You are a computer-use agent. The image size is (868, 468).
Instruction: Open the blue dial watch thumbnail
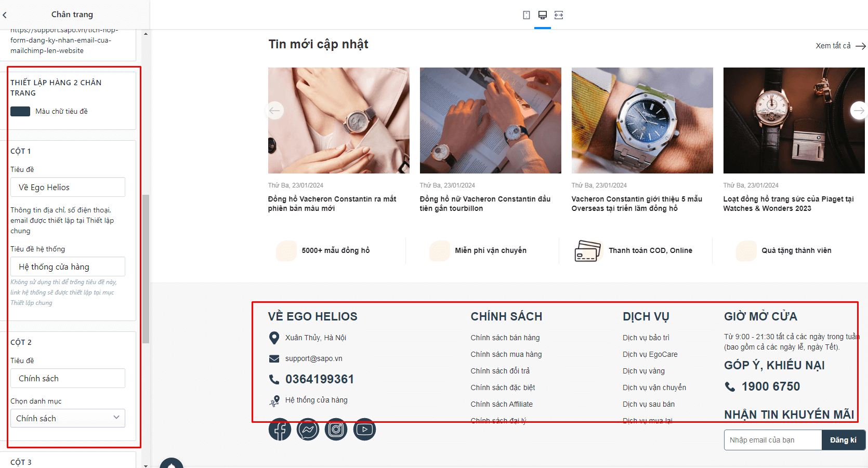(642, 121)
